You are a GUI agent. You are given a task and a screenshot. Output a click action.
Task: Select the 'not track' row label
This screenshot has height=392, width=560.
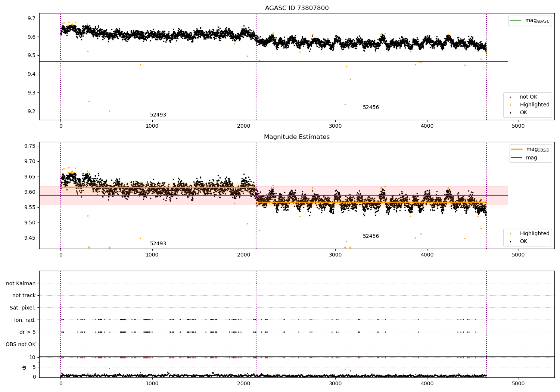coord(24,295)
